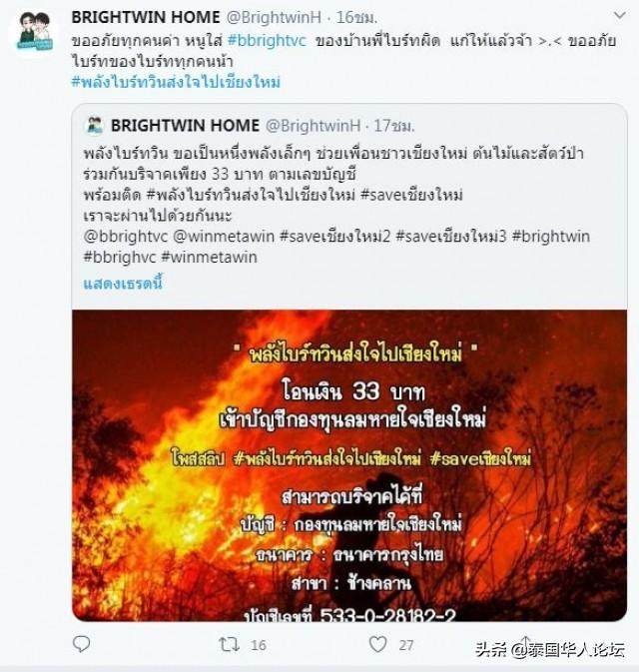Open the #bbrightvc hashtag link
The image size is (639, 672).
point(267,41)
